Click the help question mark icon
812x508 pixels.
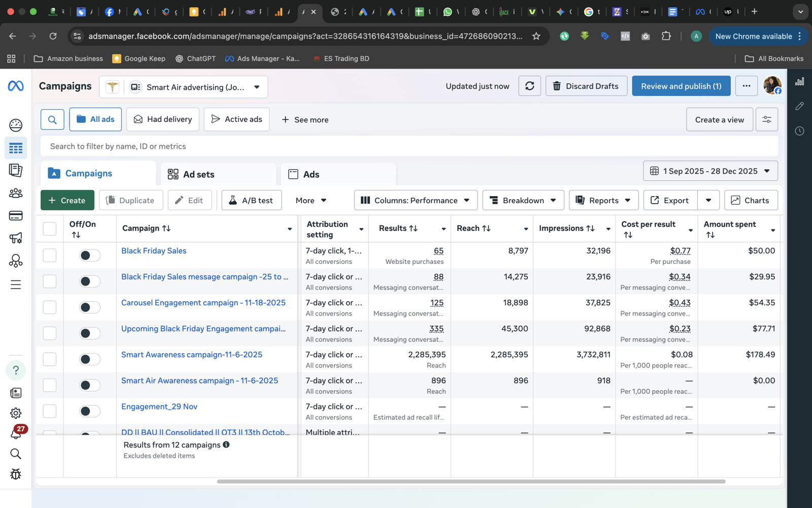16,370
